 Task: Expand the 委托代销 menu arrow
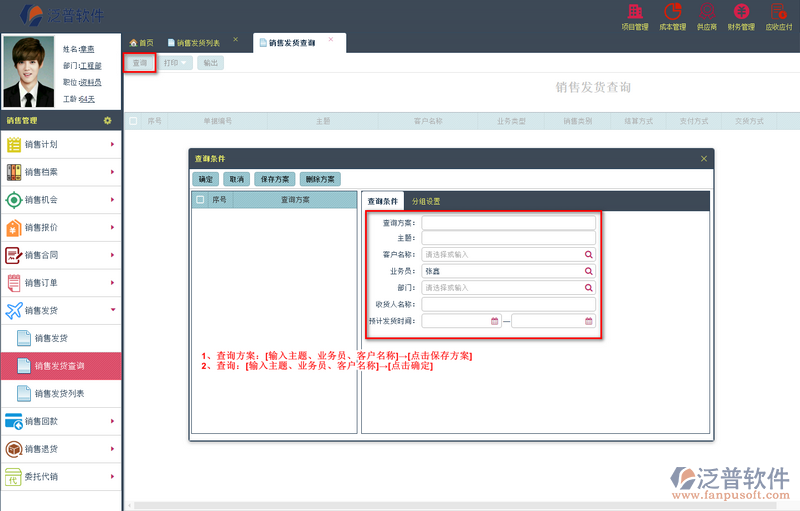pos(112,477)
